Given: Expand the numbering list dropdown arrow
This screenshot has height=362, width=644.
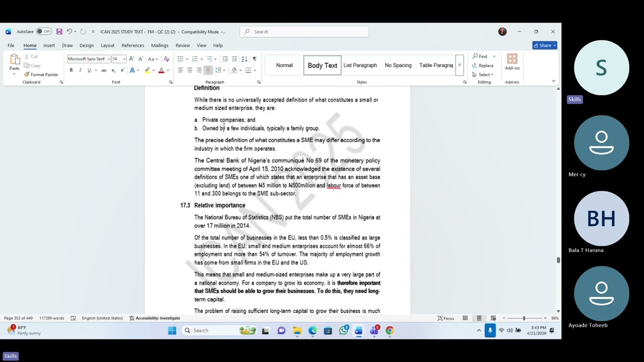Looking at the screenshot, I should pos(201,59).
